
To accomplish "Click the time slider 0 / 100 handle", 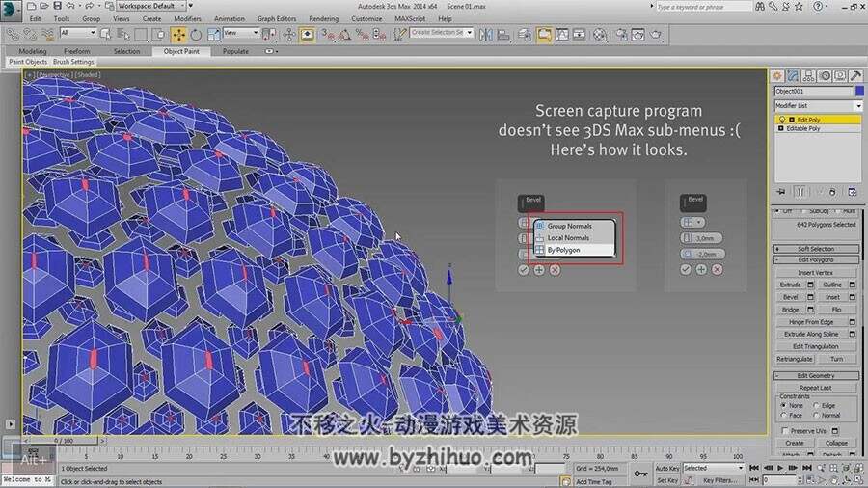I will pyautogui.click(x=63, y=441).
